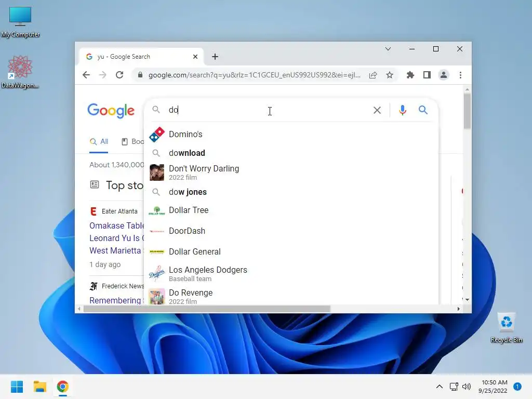Open the Windows Start menu

[x=17, y=387]
